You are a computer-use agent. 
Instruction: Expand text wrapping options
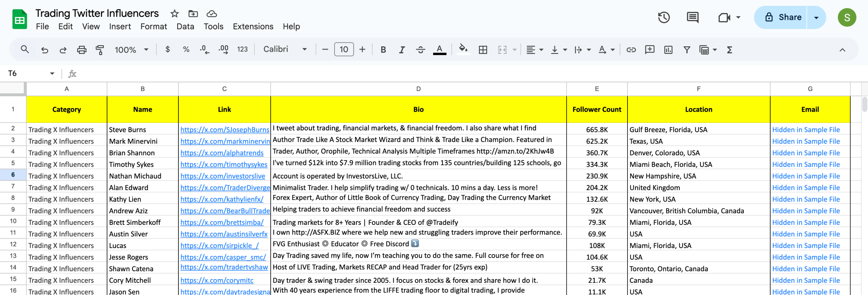589,50
